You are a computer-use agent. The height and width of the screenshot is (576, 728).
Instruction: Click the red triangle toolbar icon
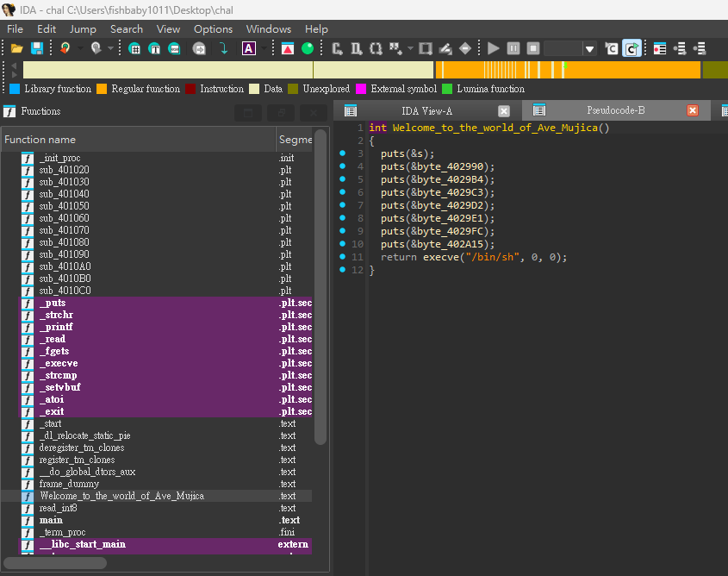coord(288,48)
